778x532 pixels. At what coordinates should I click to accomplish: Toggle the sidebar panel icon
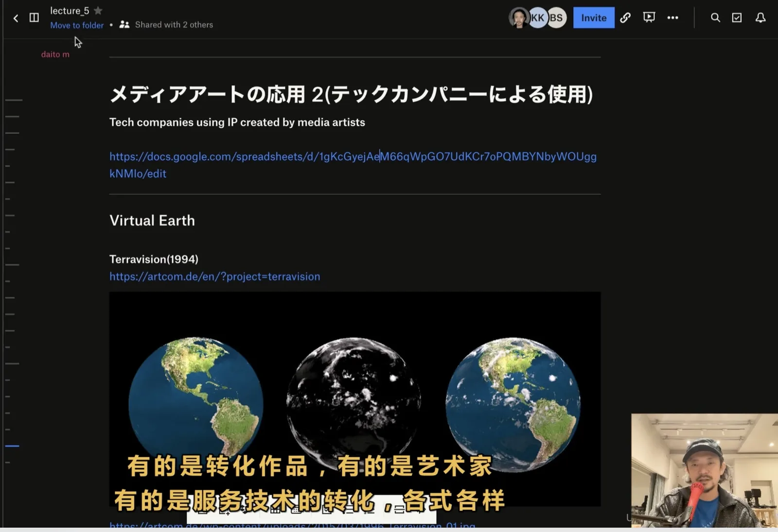[x=34, y=18]
